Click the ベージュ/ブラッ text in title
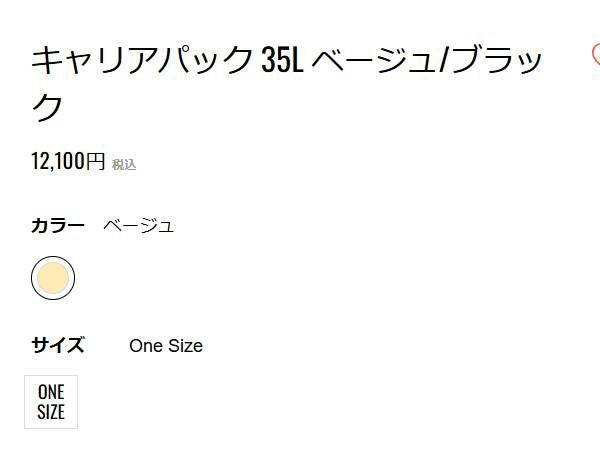600x450 pixels. coord(429,61)
